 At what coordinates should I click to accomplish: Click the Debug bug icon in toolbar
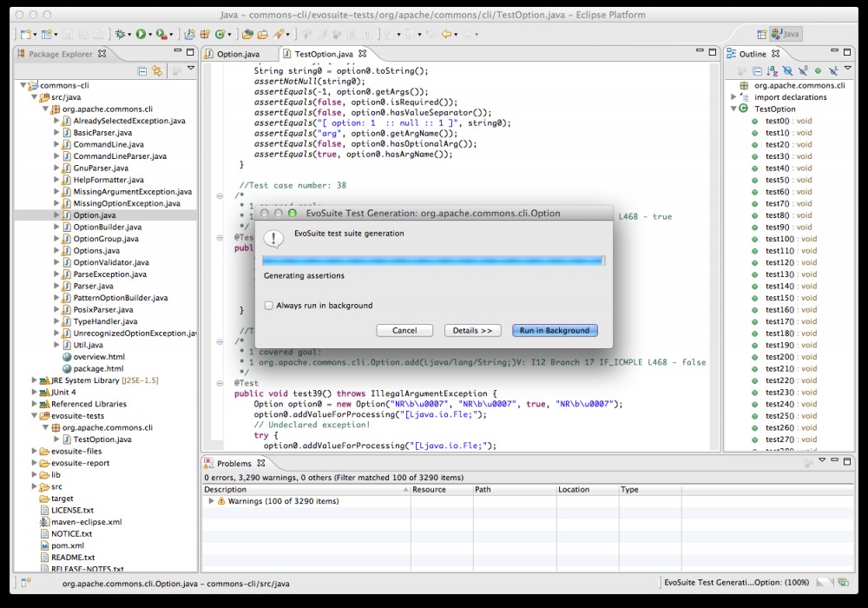tap(118, 34)
